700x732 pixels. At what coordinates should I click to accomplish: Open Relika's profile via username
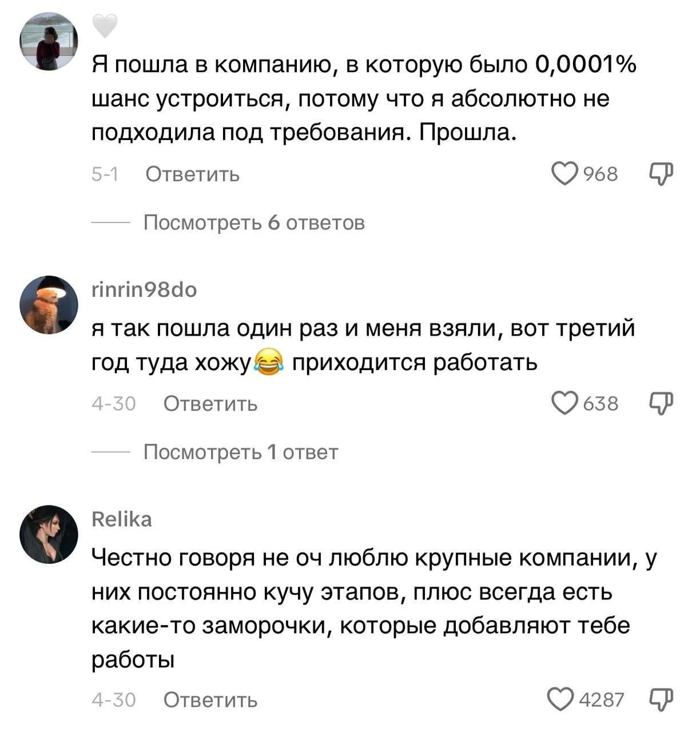(122, 519)
